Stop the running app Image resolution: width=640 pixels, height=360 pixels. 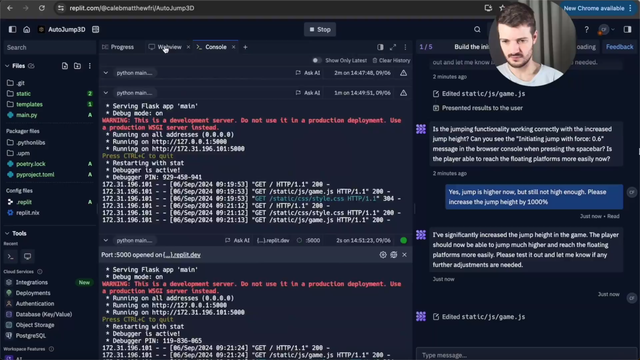pyautogui.click(x=320, y=29)
